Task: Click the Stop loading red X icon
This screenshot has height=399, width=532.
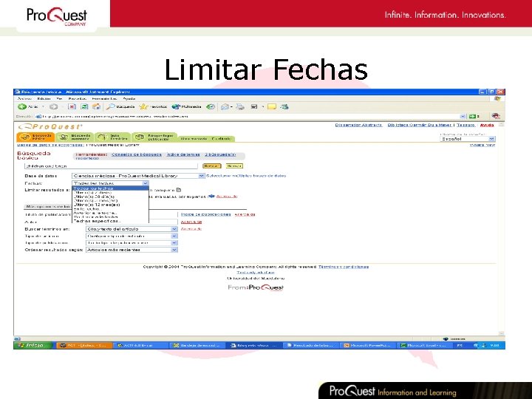Action: pos(72,107)
